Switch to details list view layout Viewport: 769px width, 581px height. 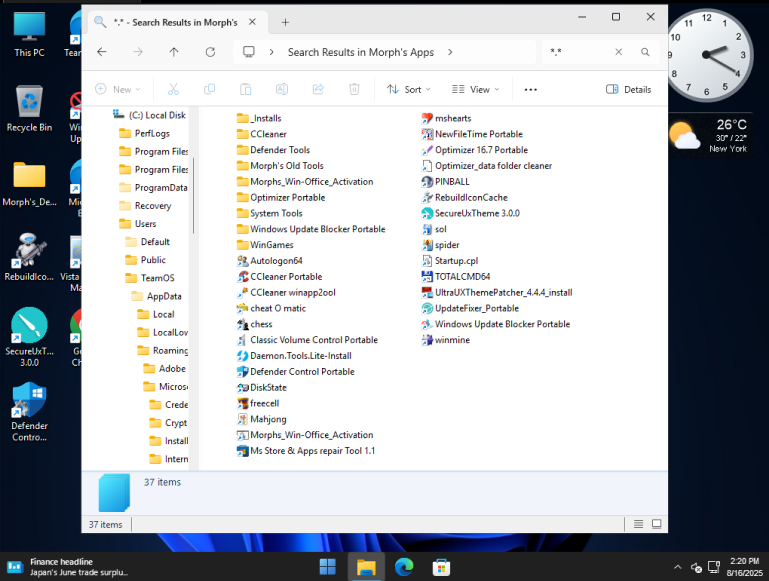(x=638, y=524)
